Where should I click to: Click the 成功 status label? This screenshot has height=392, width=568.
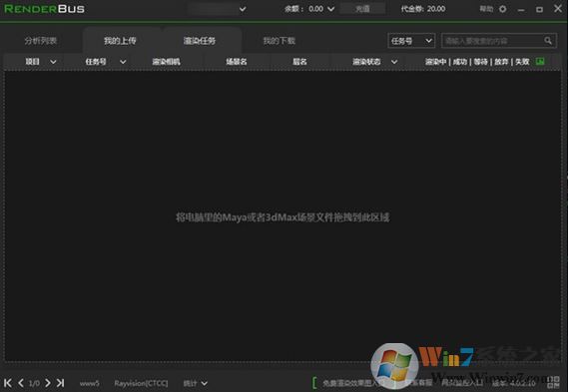(x=460, y=62)
